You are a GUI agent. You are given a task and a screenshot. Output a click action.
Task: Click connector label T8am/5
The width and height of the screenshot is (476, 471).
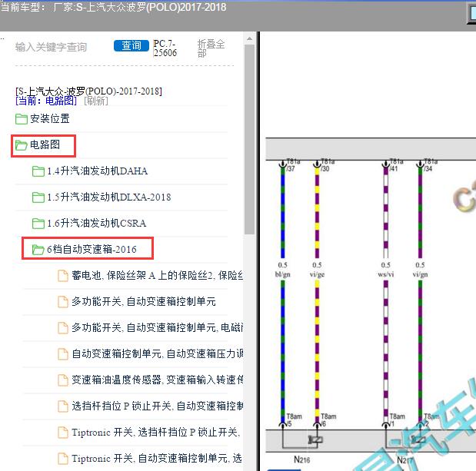point(295,420)
